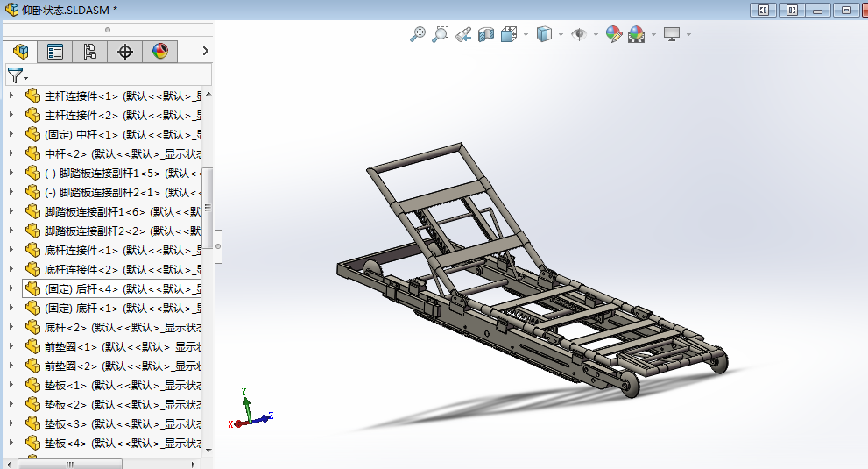The width and height of the screenshot is (868, 469).
Task: Open Hide/Show Items dropdown arrow
Action: click(596, 35)
